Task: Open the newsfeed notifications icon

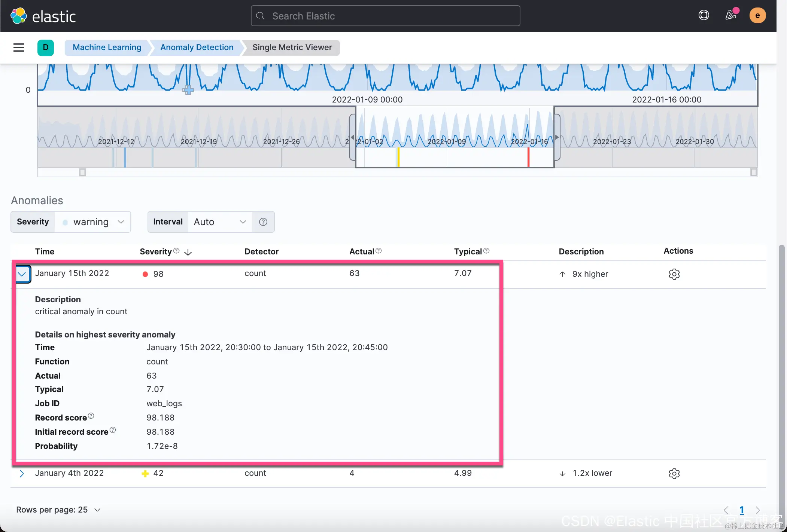Action: (x=730, y=15)
